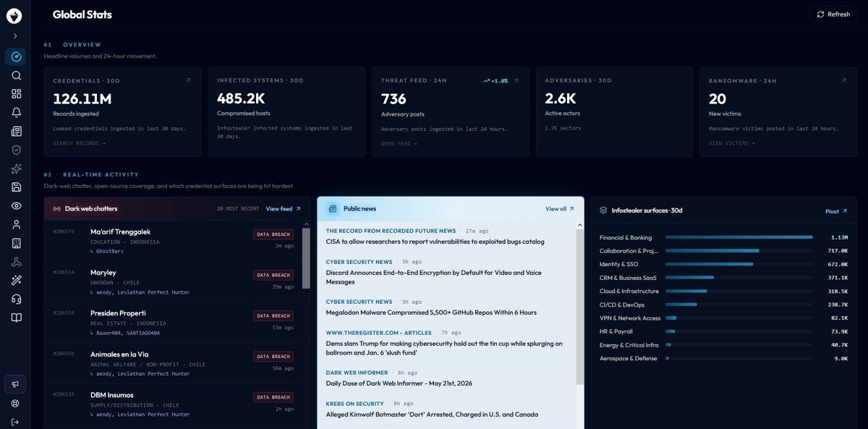
Task: Click the Search Records link
Action: click(80, 143)
